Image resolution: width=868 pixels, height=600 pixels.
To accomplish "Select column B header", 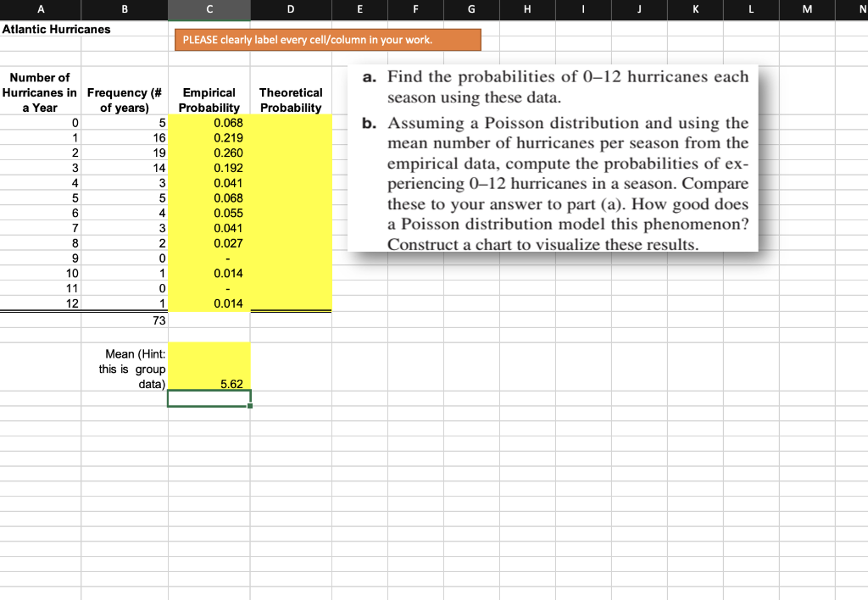I will pos(125,9).
